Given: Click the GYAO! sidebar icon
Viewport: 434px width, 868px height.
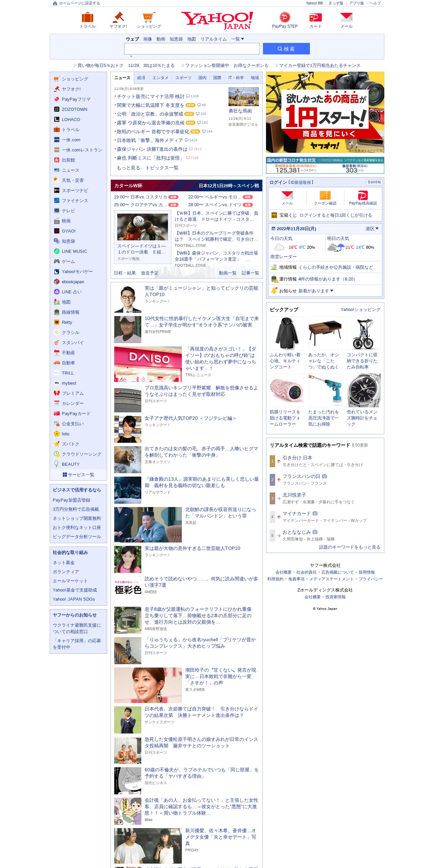Looking at the screenshot, I should coord(57,231).
